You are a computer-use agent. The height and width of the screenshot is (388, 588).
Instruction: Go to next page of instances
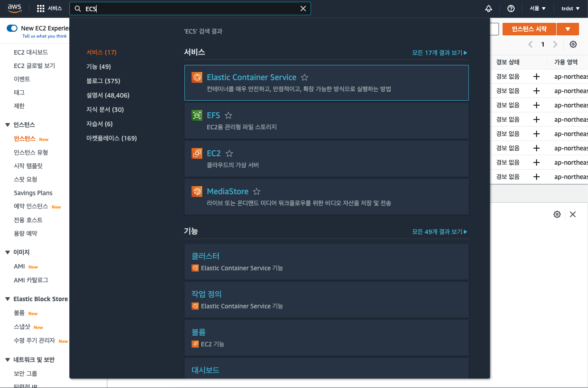tap(555, 44)
